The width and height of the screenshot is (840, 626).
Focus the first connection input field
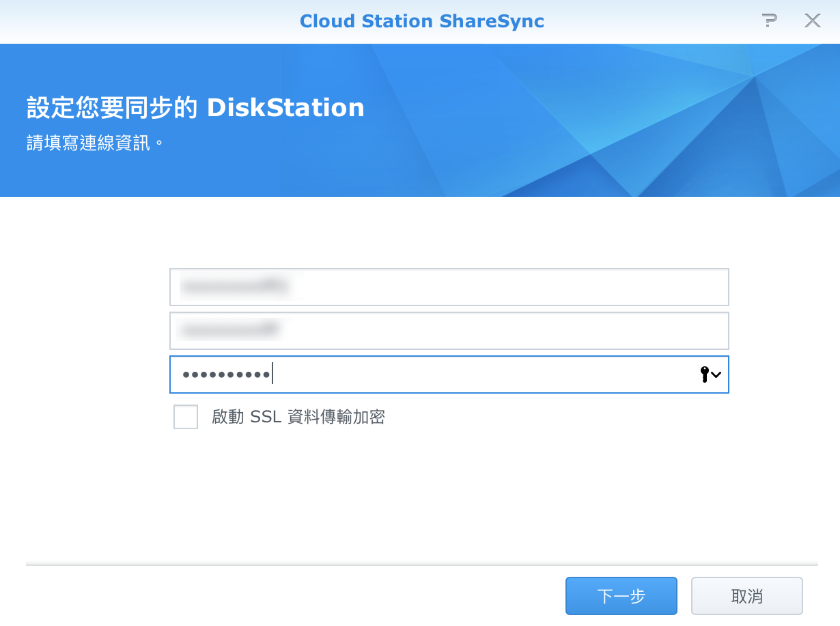(449, 287)
